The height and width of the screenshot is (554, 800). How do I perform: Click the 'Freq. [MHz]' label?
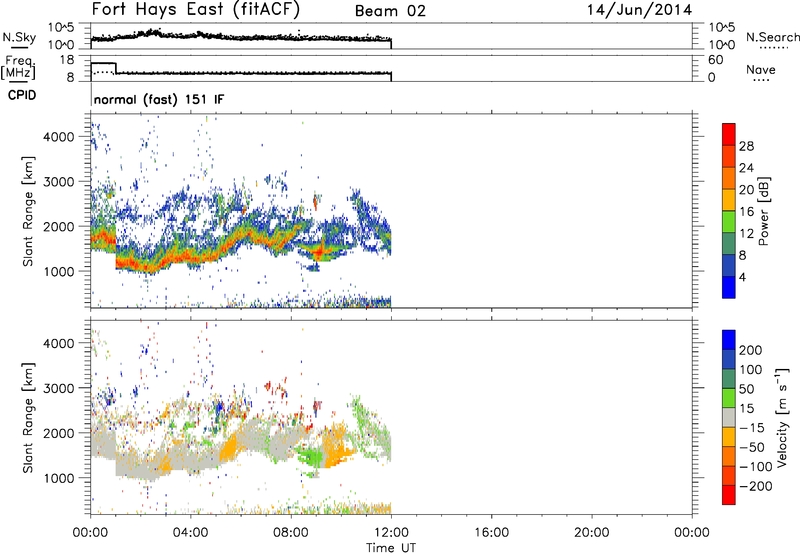click(18, 67)
